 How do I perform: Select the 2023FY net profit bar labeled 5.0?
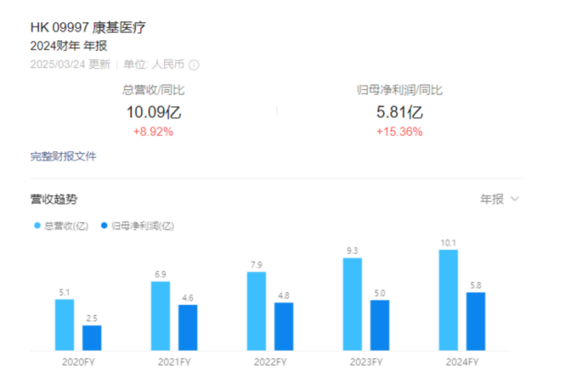pos(380,325)
